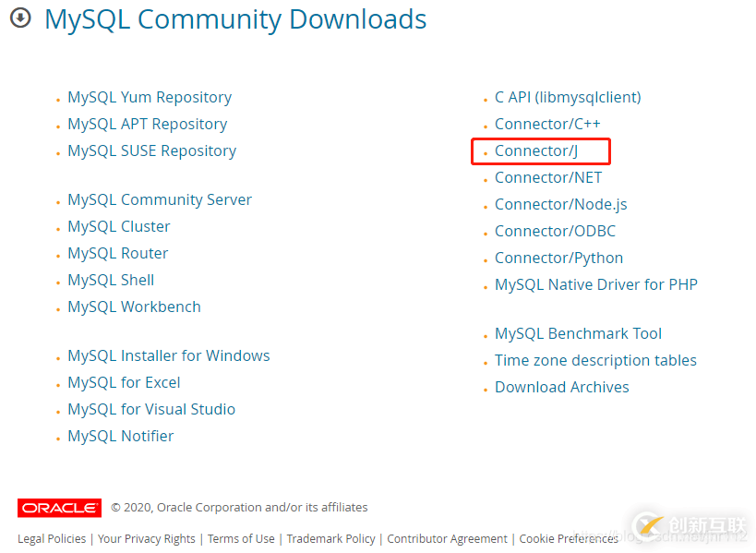Click the Connector/Python link
Screen dimensions: 756x553
(558, 258)
